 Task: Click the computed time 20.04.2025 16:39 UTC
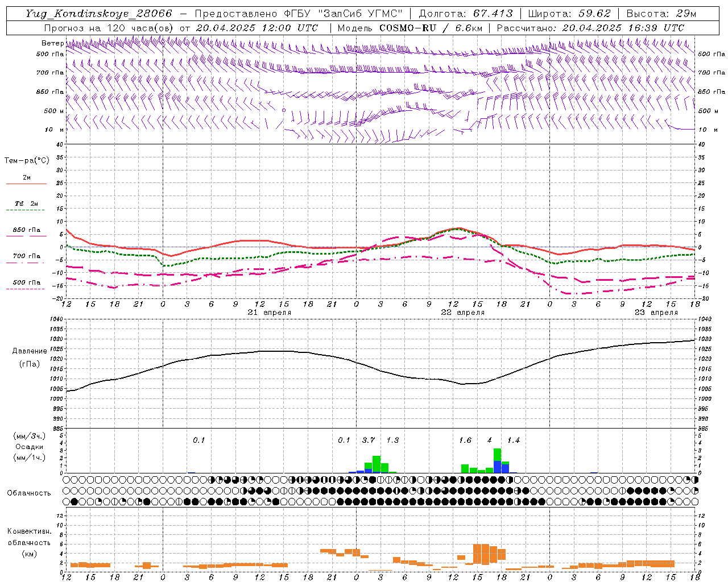(x=623, y=28)
